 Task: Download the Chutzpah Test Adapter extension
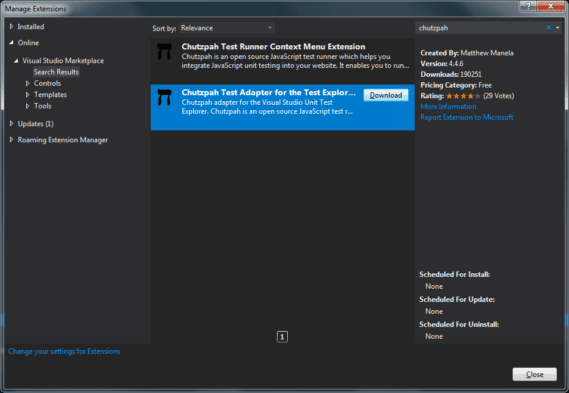click(x=386, y=95)
